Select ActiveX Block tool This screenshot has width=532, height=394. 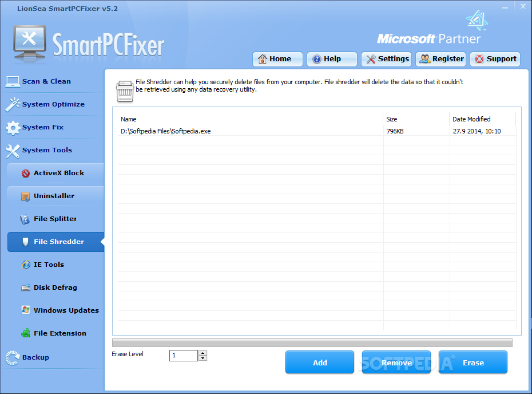pyautogui.click(x=55, y=173)
